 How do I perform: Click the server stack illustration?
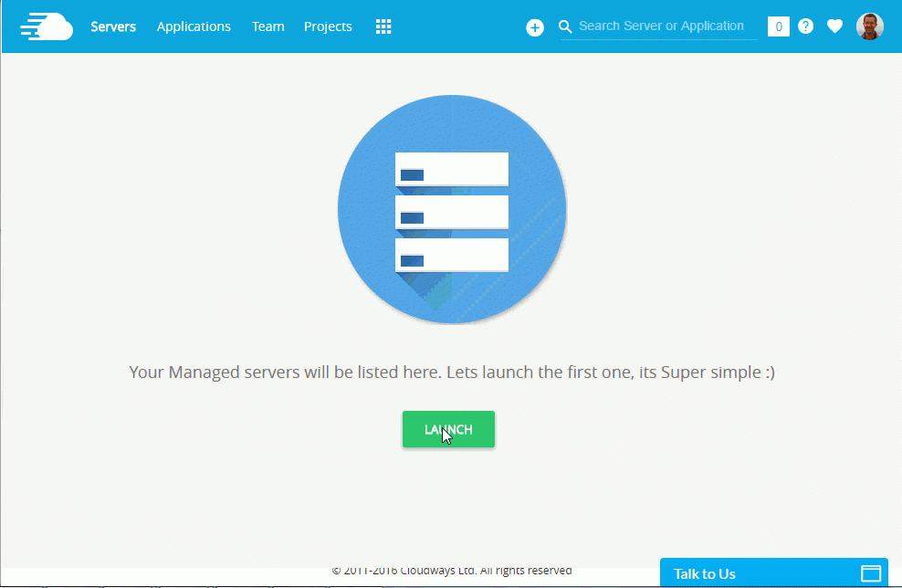click(452, 209)
